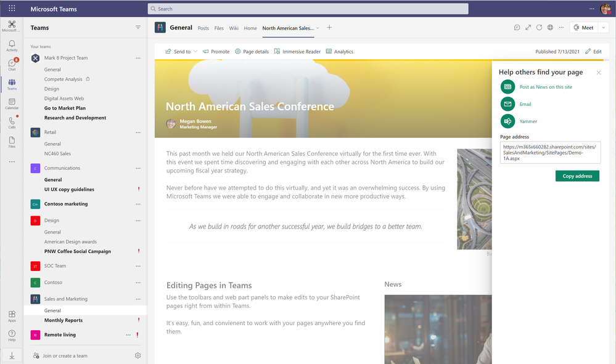This screenshot has height=364, width=616.
Task: Open the Apps store icon
Action: pos(12,316)
